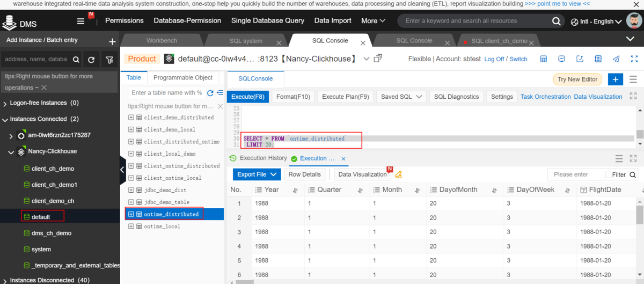Image resolution: width=644 pixels, height=284 pixels.
Task: Expand the client_demo_distributed table node
Action: pyautogui.click(x=131, y=117)
